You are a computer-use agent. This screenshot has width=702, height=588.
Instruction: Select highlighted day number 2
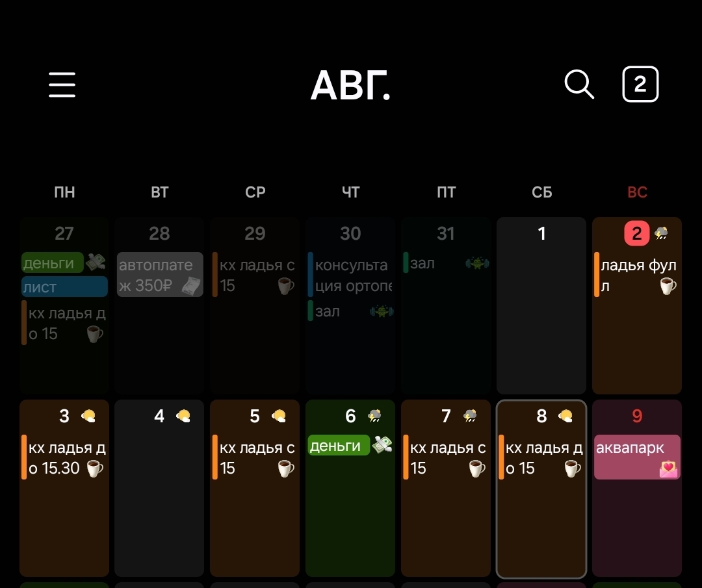pos(636,233)
